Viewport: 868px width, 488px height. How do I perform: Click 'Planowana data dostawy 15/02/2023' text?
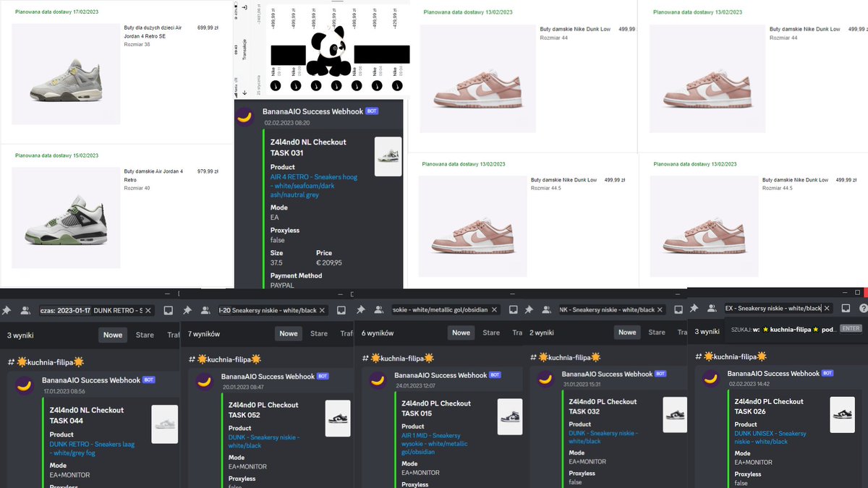(57, 155)
